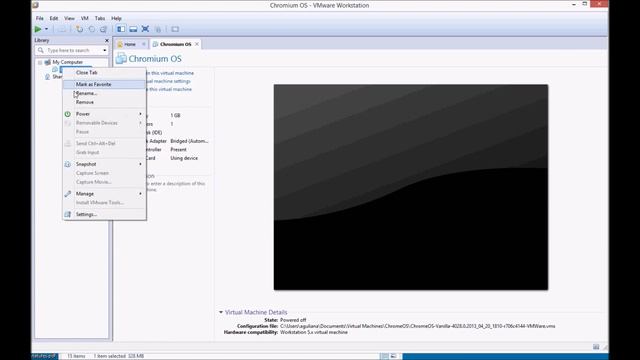This screenshot has width=640, height=360.
Task: Open the Snapshot Manager toolbar icon
Action: 104,29
